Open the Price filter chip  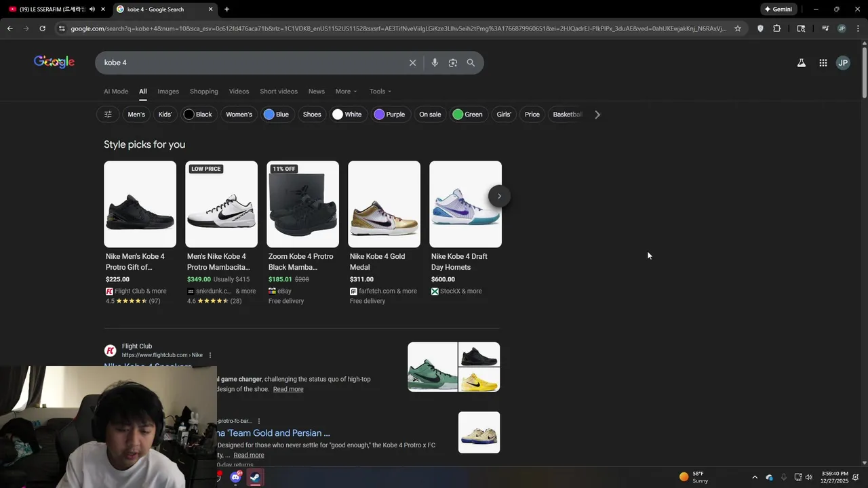coord(532,115)
